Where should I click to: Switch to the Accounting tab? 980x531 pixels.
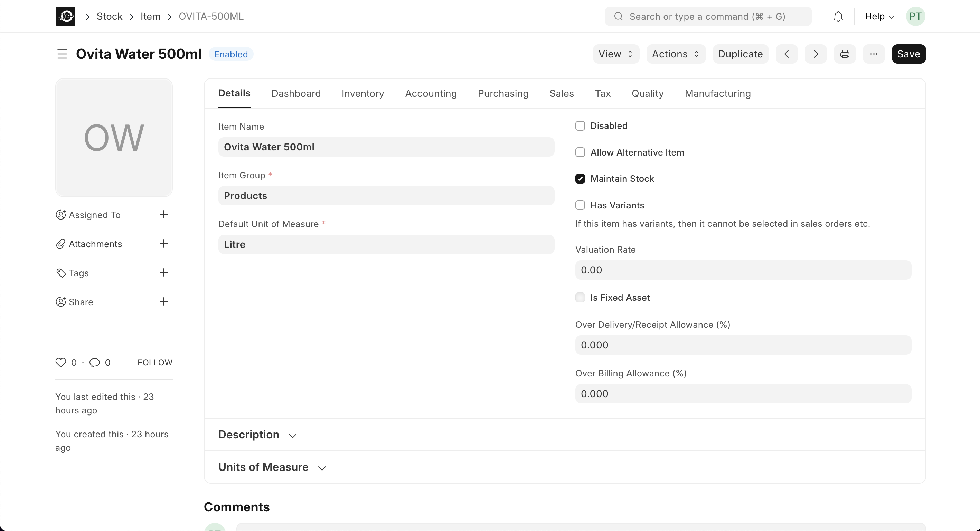pos(431,94)
